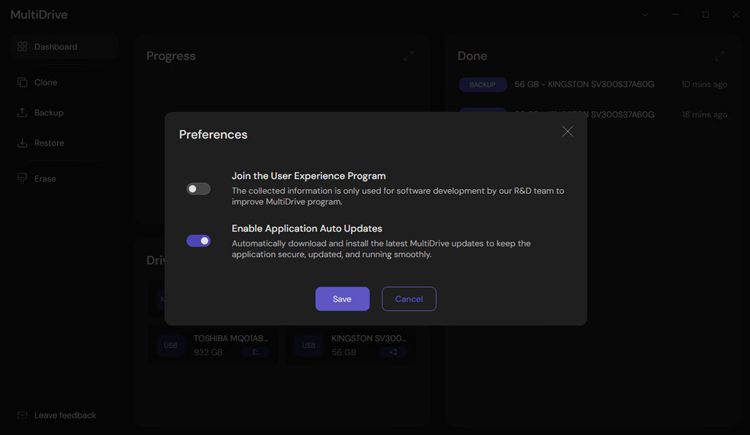750x435 pixels.
Task: Click the USB badge on TOSHIBA drive
Action: 171,345
